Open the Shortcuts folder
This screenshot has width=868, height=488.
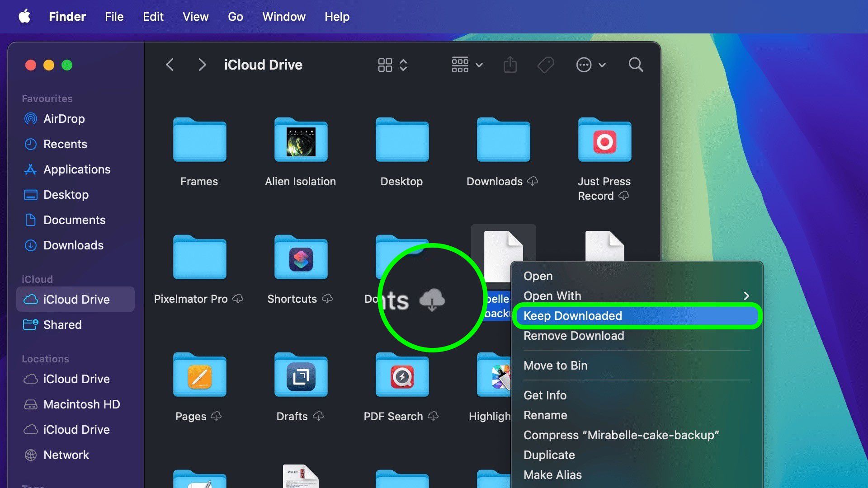tap(300, 258)
